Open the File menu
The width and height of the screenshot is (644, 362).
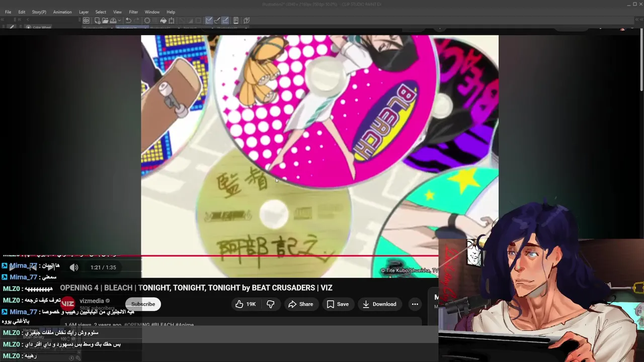pos(8,12)
